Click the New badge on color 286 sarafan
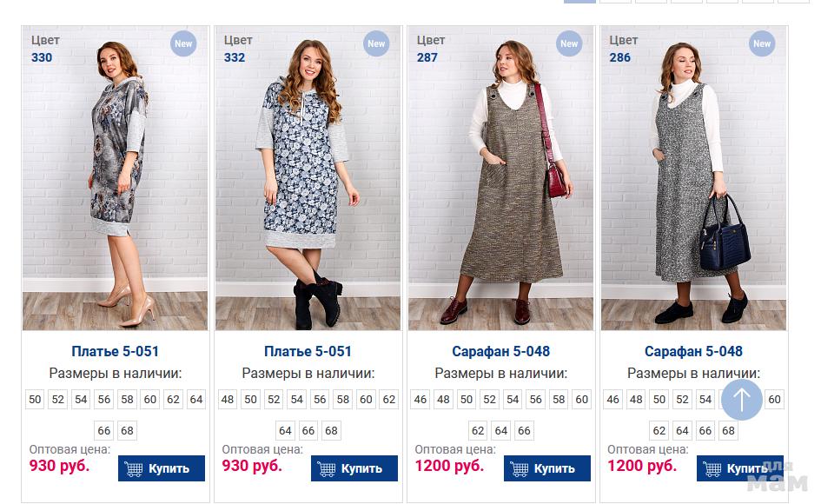The height and width of the screenshot is (504, 821). click(762, 44)
